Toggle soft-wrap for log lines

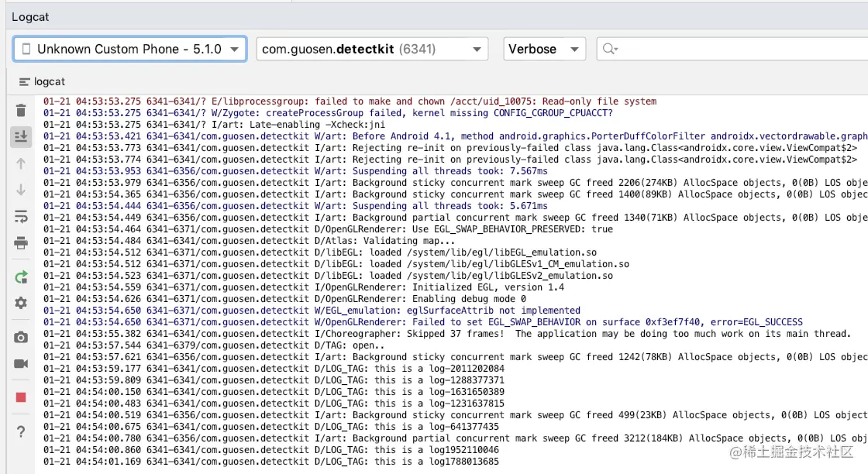click(21, 216)
